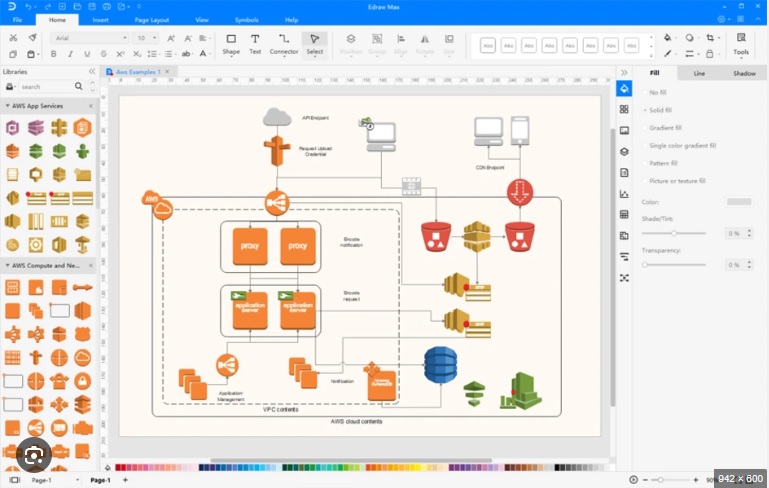
Task: Click the Color swatch in Fill panel
Action: pyautogui.click(x=739, y=202)
